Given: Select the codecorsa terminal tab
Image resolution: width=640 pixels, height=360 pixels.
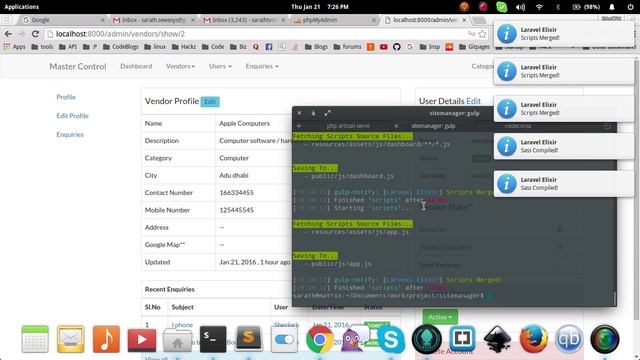Looking at the screenshot, I should point(518,126).
